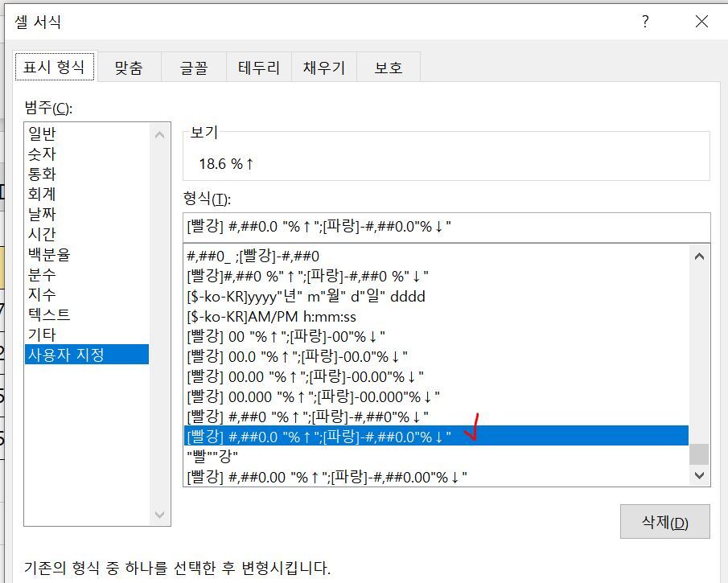The image size is (728, 583).
Task: Select format [빨강] 00 "%↑"
Action: 436,336
